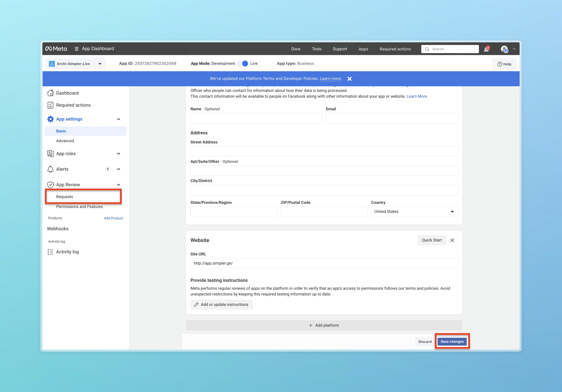
Task: Click the Dashboard home icon
Action: 50,93
